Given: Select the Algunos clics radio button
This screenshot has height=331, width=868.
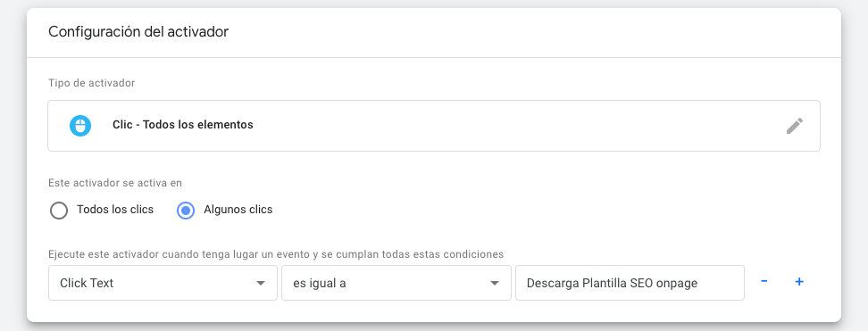Looking at the screenshot, I should 186,211.
